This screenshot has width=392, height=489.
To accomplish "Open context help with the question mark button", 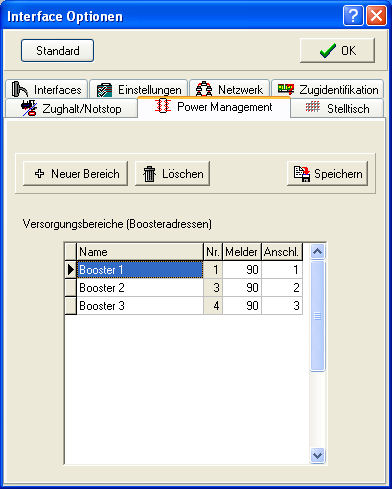I will (353, 15).
